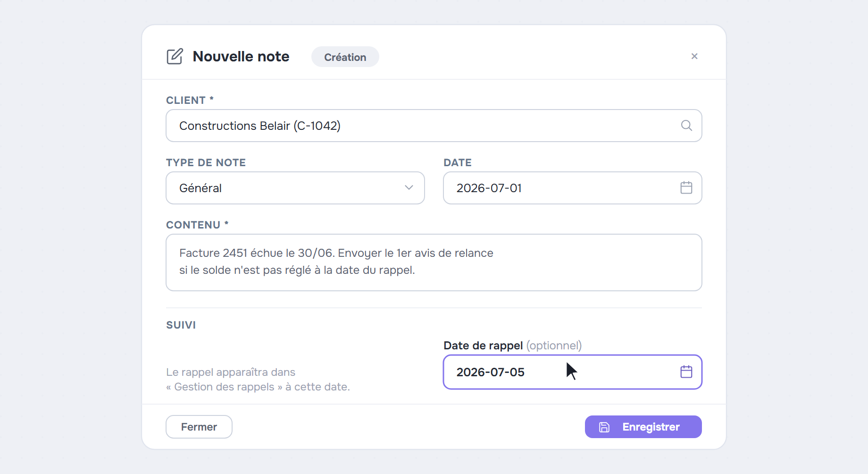Open the calendar picker for the Date field

pyautogui.click(x=686, y=188)
